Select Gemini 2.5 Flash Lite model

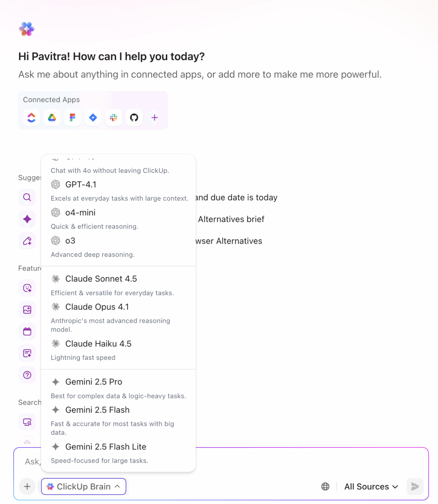click(x=106, y=447)
